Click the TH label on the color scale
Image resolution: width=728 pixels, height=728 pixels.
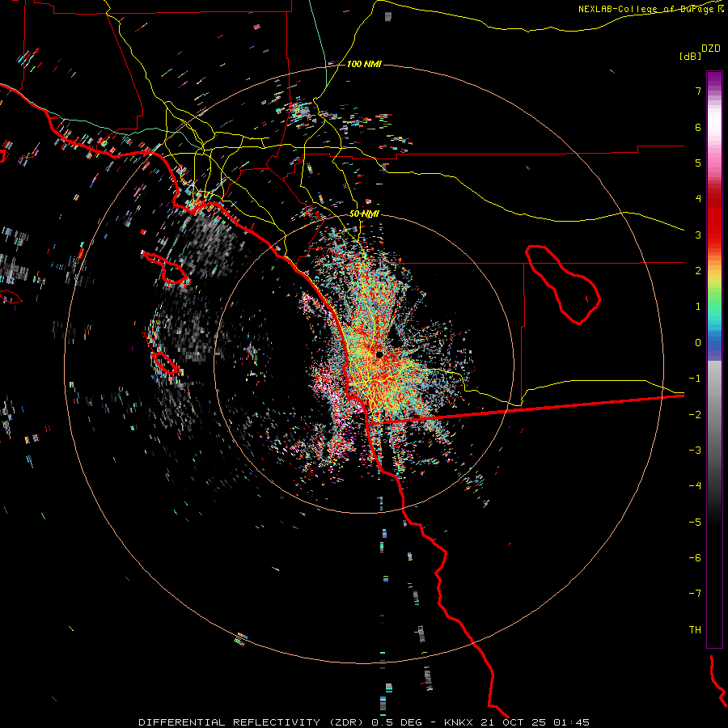695,630
